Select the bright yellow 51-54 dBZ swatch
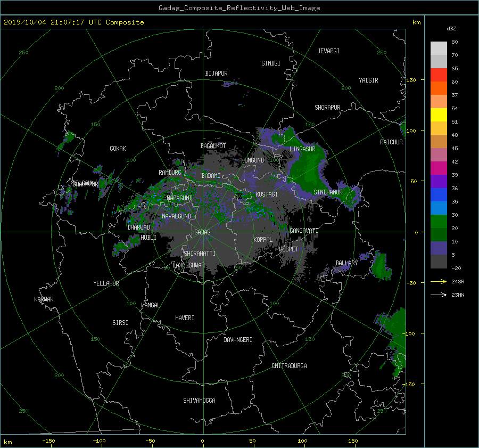 tap(439, 115)
